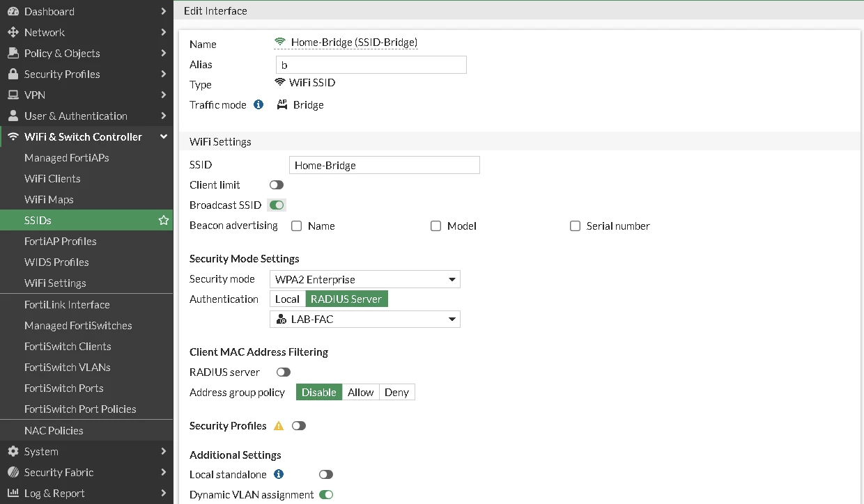Image resolution: width=864 pixels, height=504 pixels.
Task: Click the Dashboard gauge icon
Action: point(13,11)
